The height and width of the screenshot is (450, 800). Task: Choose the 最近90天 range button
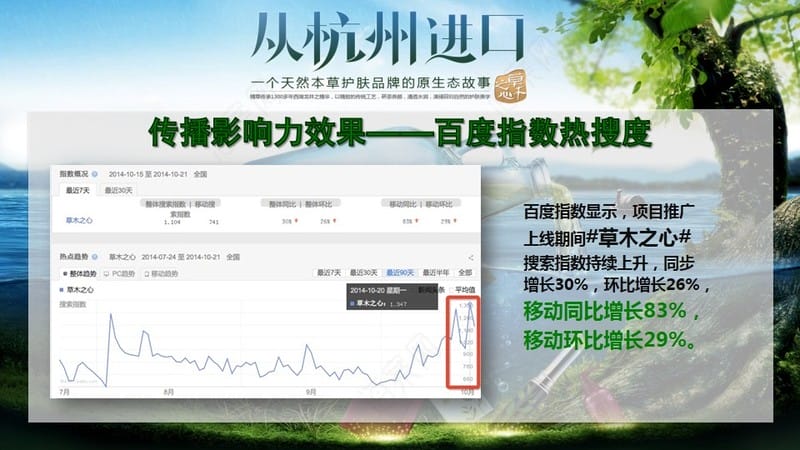tap(400, 273)
